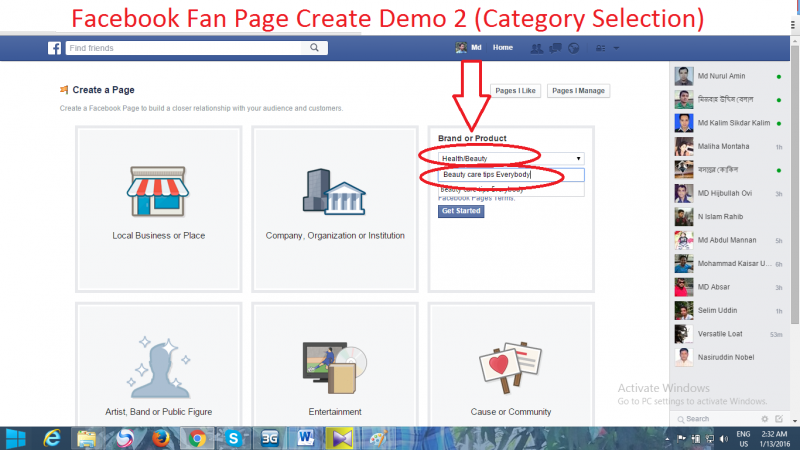This screenshot has width=800, height=450.
Task: Open Pages I Like
Action: pyautogui.click(x=515, y=91)
